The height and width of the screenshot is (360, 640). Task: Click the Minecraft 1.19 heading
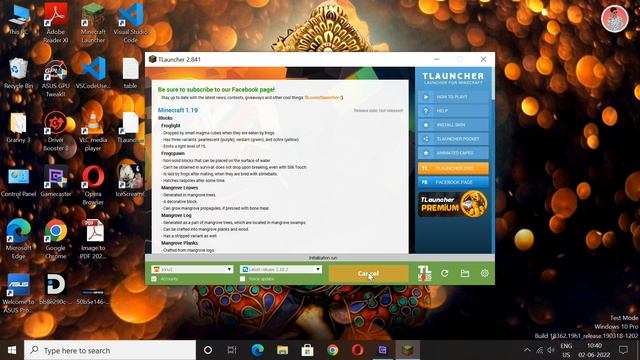click(x=178, y=110)
